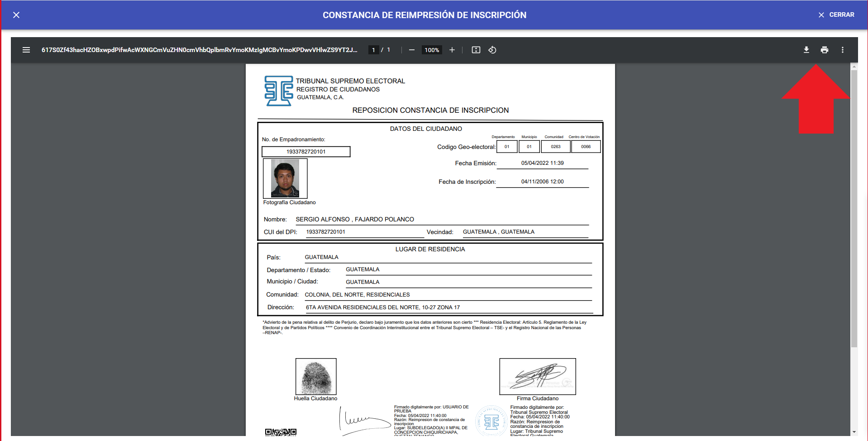This screenshot has height=441, width=868.
Task: Click the citizen signature image
Action: [538, 377]
